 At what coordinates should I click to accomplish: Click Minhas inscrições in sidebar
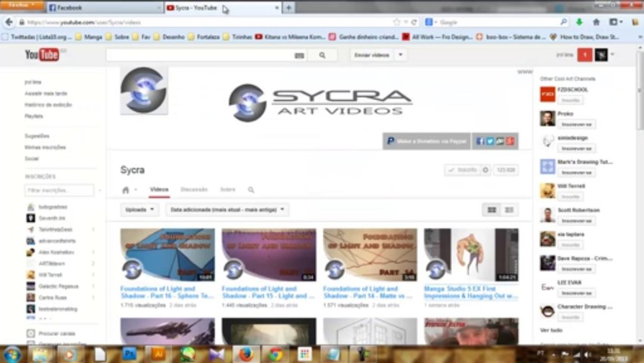(45, 147)
